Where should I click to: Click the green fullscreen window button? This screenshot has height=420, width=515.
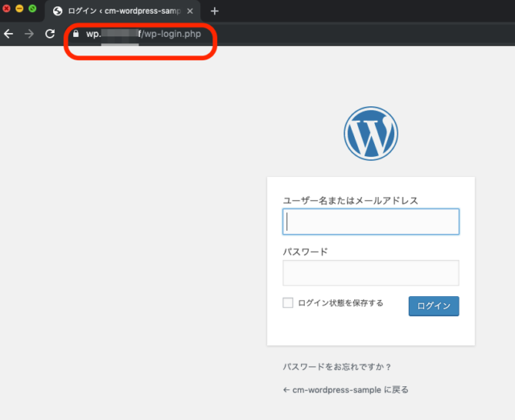(x=32, y=9)
